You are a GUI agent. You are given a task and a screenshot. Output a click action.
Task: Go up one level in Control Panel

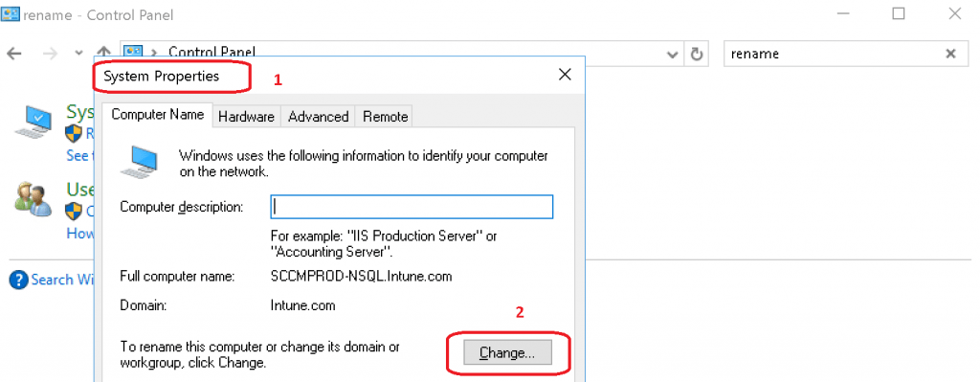tap(103, 54)
